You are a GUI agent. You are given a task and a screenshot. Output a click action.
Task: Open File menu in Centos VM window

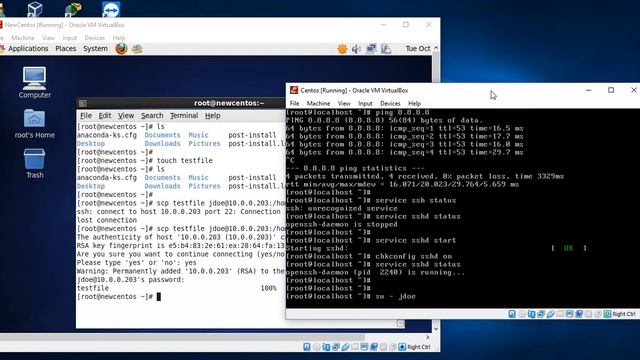(294, 104)
